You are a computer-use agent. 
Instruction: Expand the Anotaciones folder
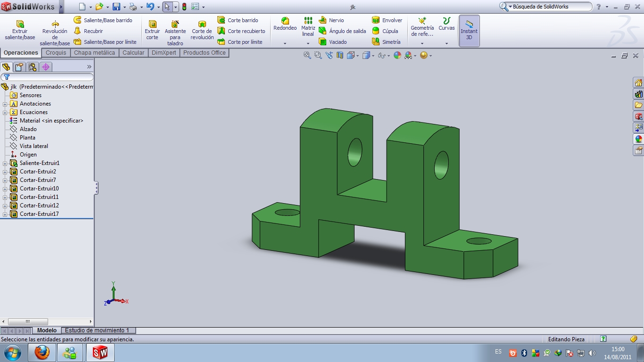point(5,104)
